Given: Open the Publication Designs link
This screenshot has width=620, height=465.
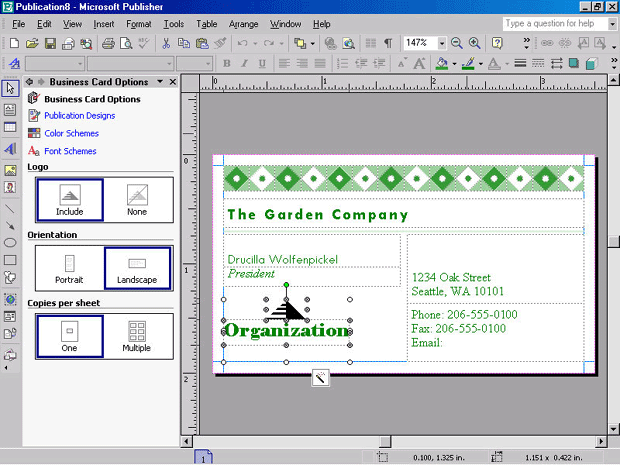Looking at the screenshot, I should tap(79, 115).
